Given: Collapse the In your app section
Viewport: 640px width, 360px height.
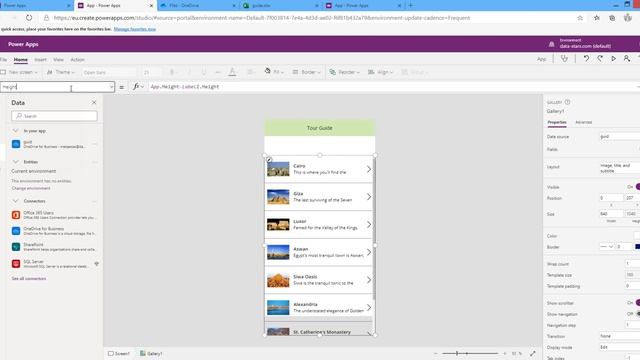Looking at the screenshot, I should pos(16,131).
